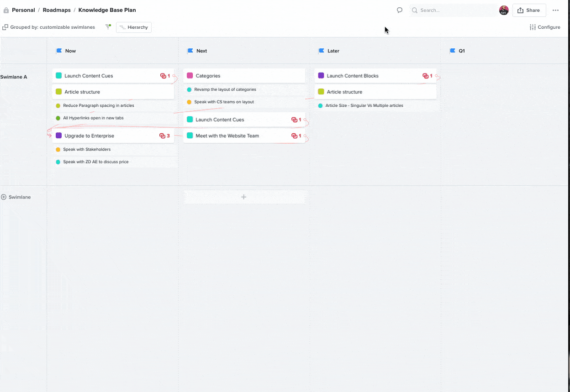Open the filter icon beside Hierarchy
The width and height of the screenshot is (570, 392).
tap(108, 27)
